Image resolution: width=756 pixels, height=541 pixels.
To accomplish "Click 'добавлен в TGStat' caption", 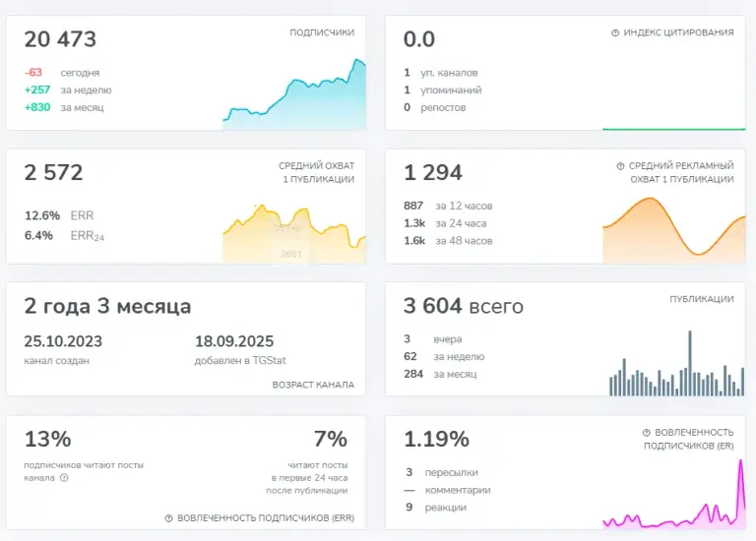I will 240,361.
